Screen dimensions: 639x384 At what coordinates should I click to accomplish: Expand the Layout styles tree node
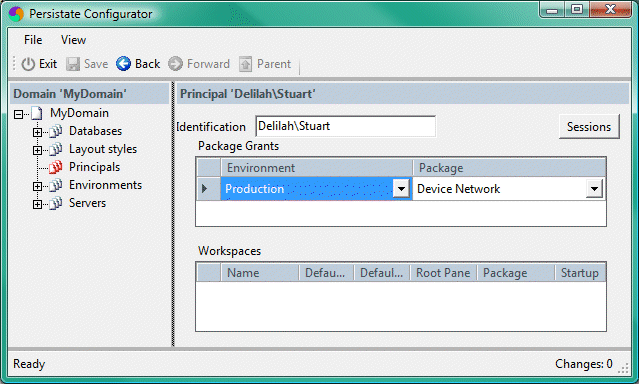(x=37, y=150)
